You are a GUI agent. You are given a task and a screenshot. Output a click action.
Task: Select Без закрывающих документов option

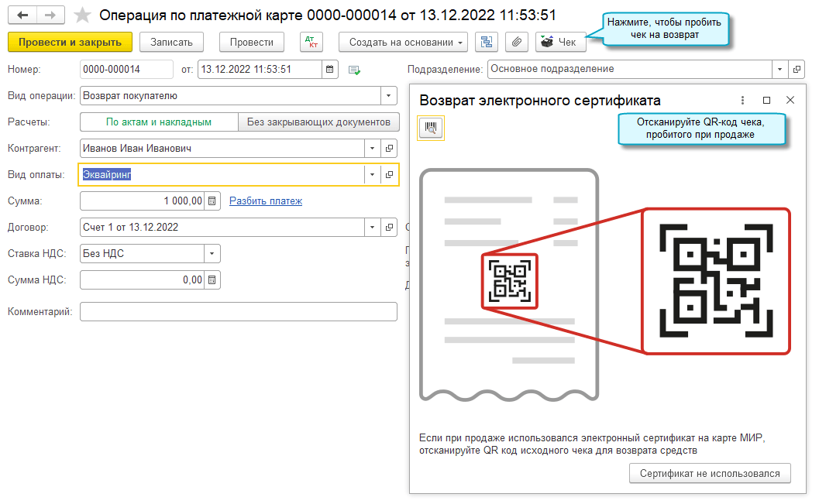[x=318, y=122]
